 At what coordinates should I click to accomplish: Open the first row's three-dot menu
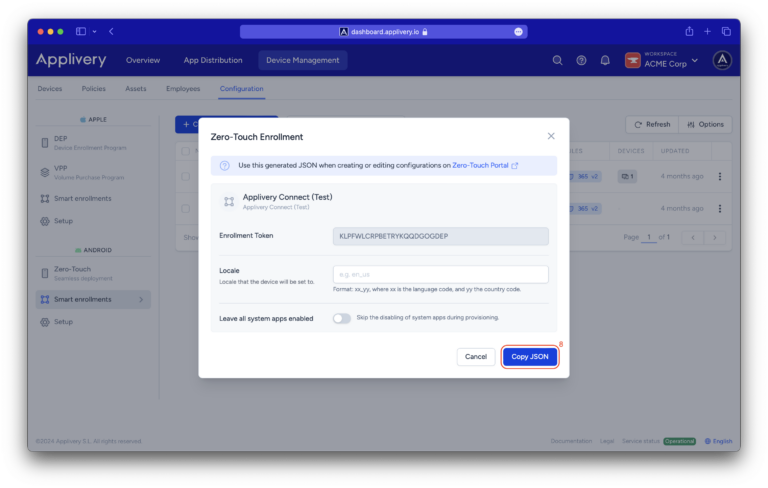click(720, 176)
